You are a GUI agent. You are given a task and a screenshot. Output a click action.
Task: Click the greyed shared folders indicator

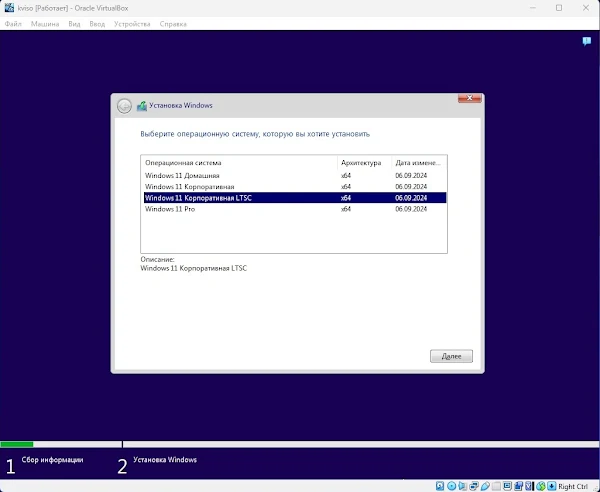tap(496, 486)
